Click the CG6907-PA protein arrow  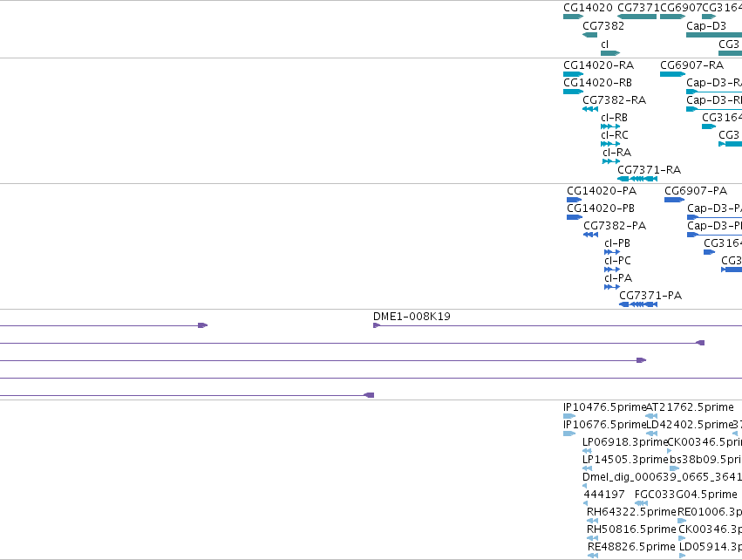point(674,200)
